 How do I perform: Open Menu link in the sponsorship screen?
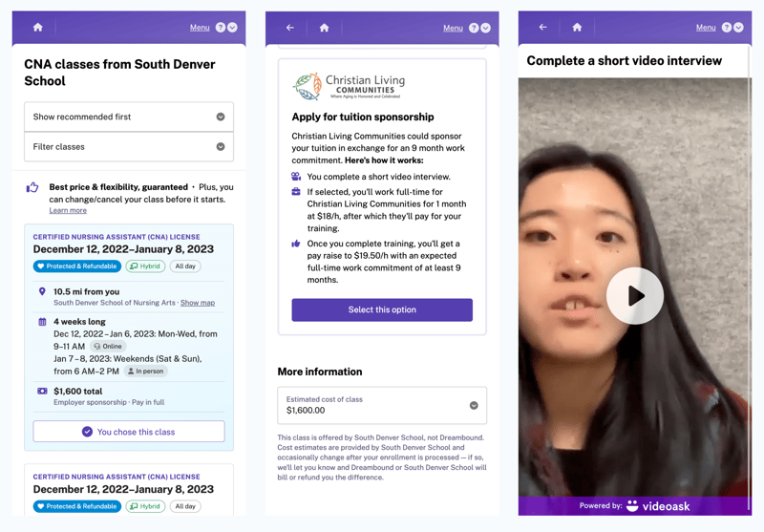453,29
